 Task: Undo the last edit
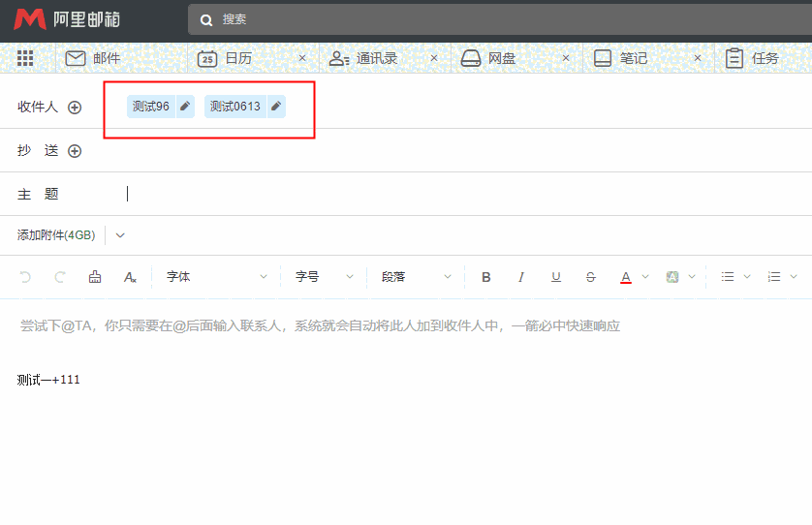[x=25, y=277]
